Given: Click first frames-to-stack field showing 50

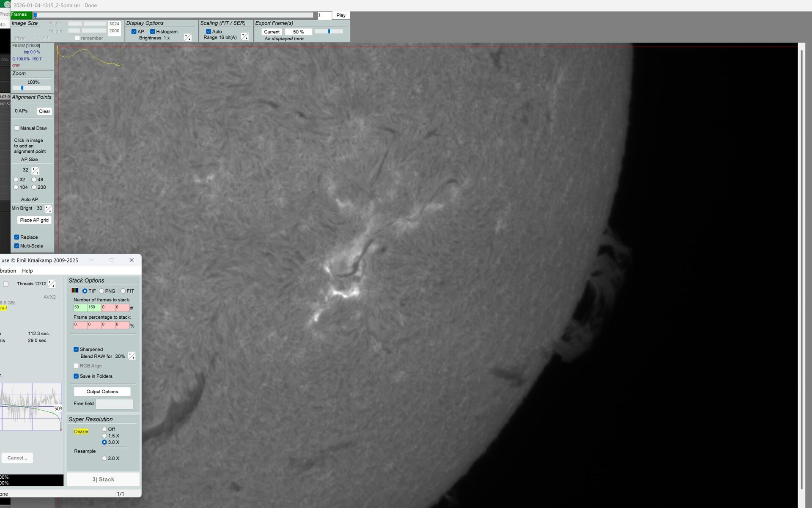Looking at the screenshot, I should [x=80, y=308].
